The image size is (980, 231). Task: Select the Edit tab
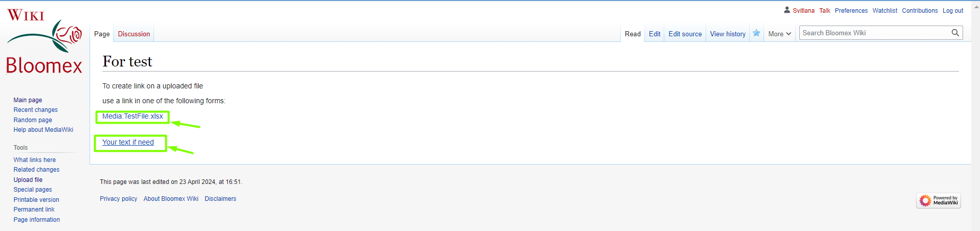pos(655,34)
